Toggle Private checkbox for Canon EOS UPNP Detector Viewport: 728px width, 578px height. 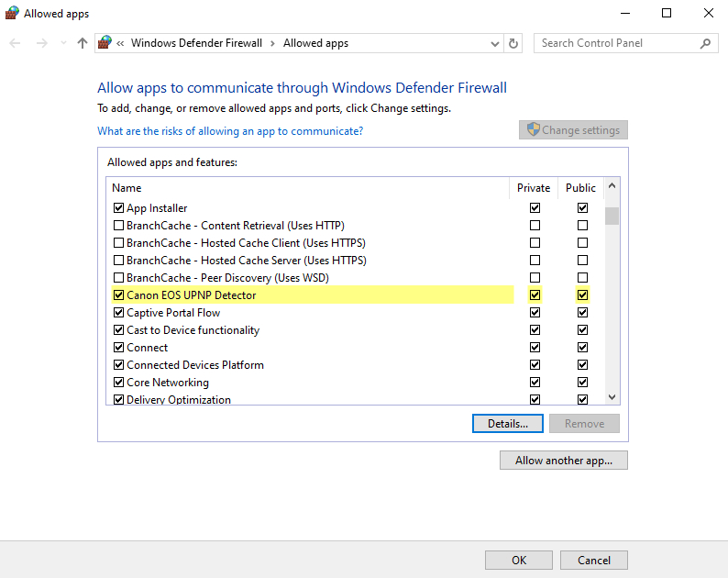click(x=535, y=295)
